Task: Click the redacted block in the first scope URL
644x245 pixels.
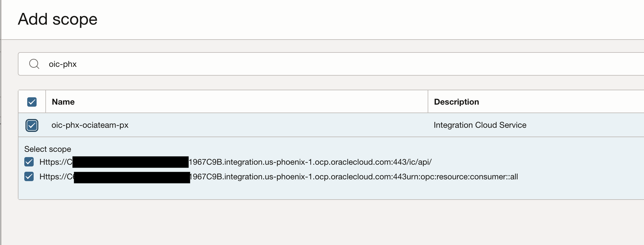Action: [131, 162]
